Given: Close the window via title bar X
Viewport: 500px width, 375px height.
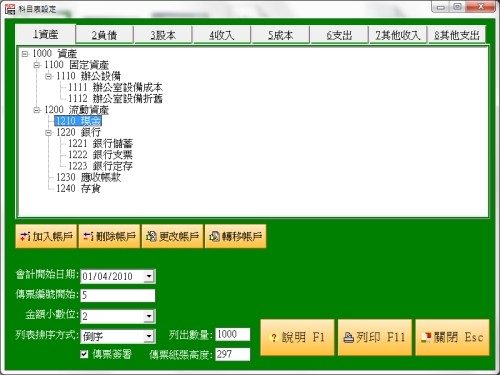Looking at the screenshot, I should pyautogui.click(x=481, y=7).
